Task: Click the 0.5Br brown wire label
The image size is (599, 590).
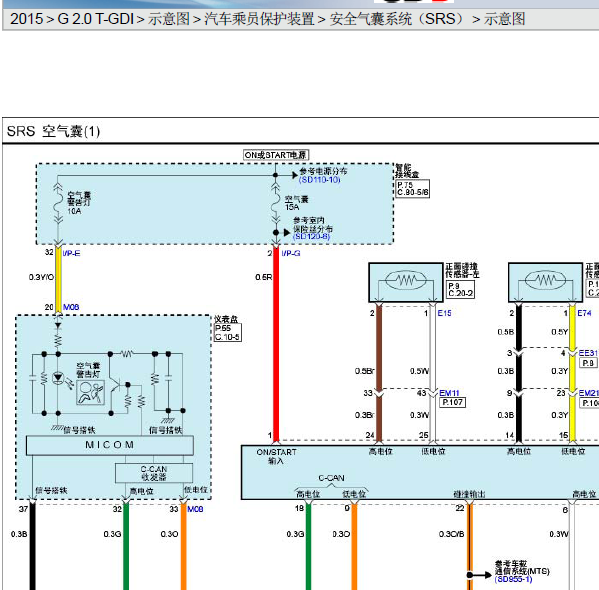Action: pos(364,371)
